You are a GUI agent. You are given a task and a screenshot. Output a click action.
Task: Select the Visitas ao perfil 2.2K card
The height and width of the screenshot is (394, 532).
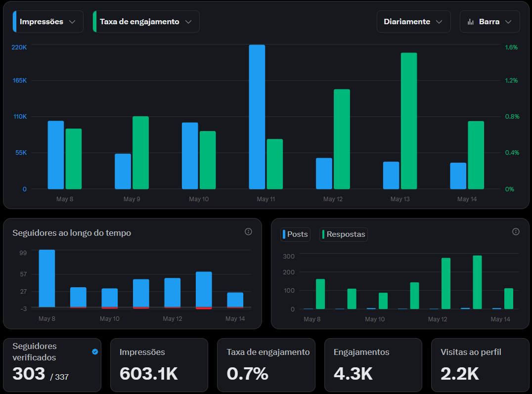pyautogui.click(x=480, y=365)
